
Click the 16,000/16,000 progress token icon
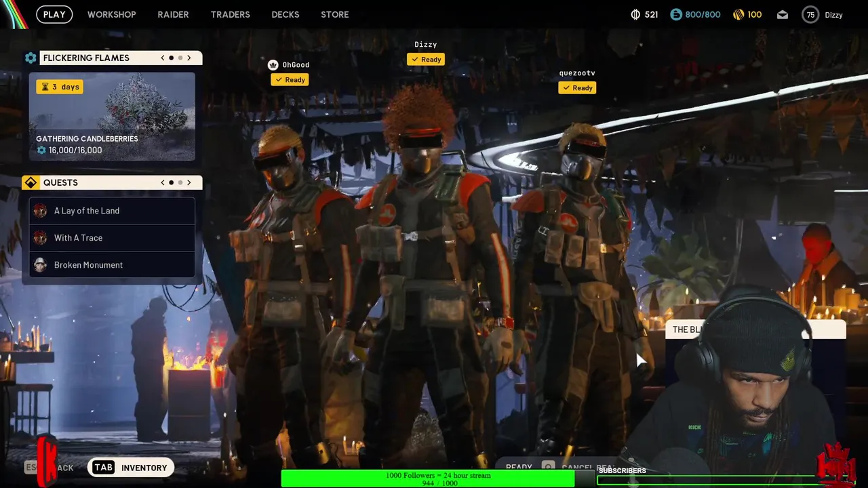41,150
